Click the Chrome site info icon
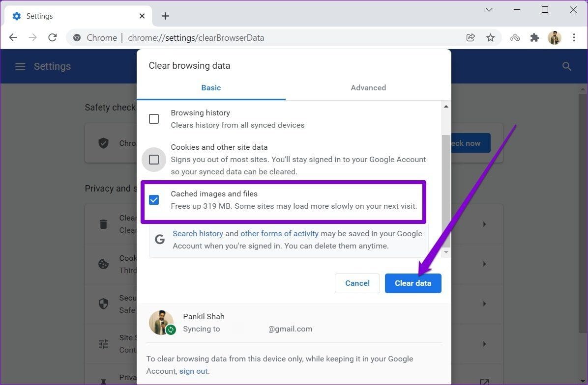This screenshot has height=385, width=588. (77, 37)
